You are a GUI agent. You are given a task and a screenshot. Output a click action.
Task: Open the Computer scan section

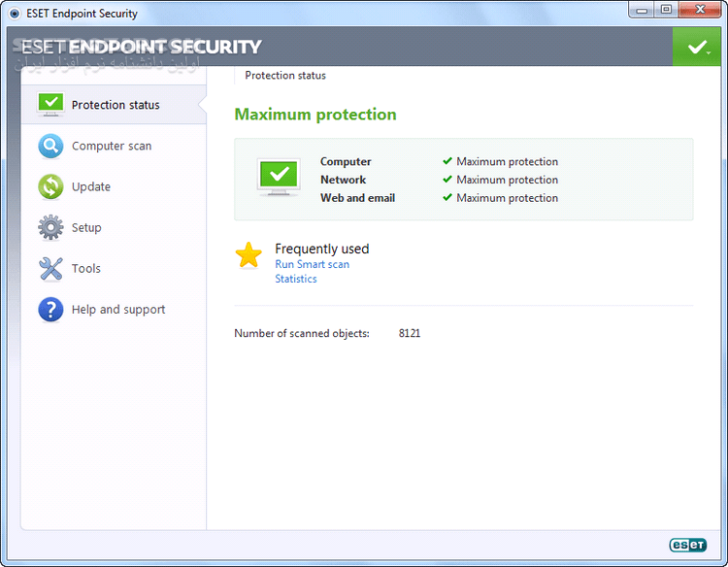pos(114,146)
